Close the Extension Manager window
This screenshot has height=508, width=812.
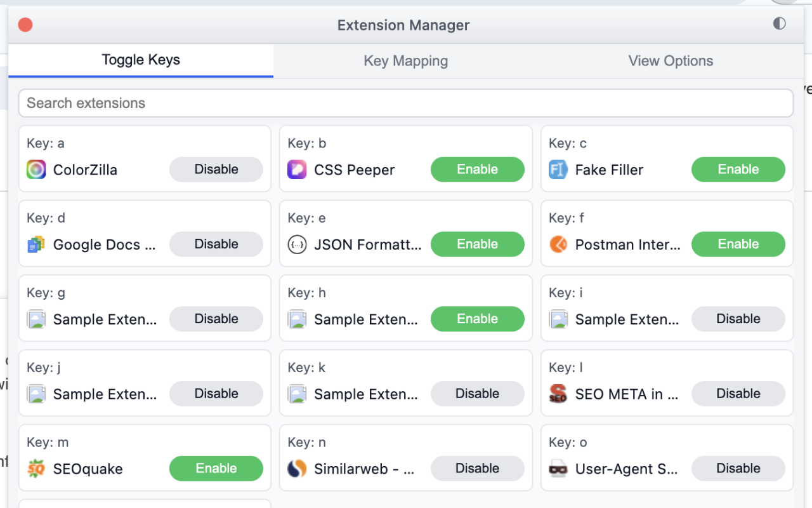[x=25, y=25]
